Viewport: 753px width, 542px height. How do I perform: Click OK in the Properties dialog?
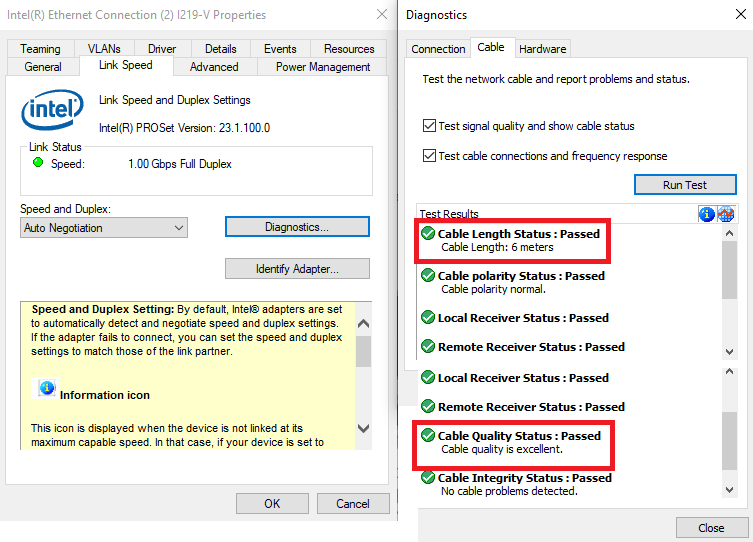(272, 504)
